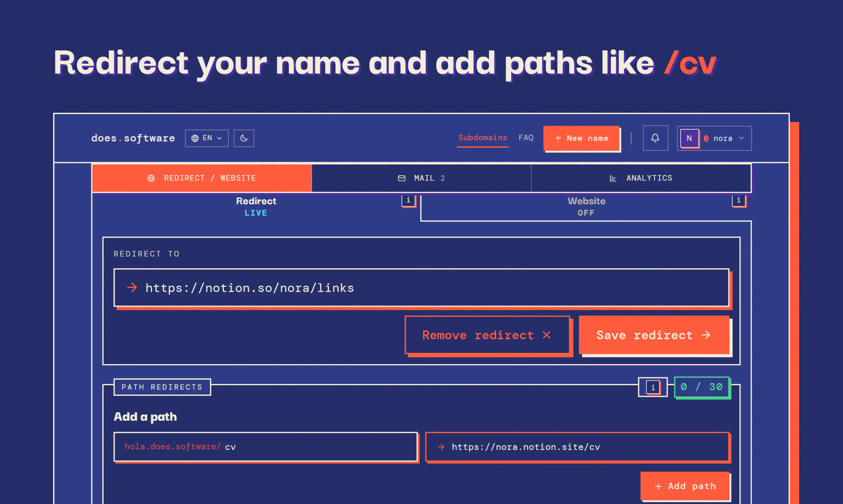The height and width of the screenshot is (504, 843).
Task: Go to the Subdomains nav link
Action: 483,138
